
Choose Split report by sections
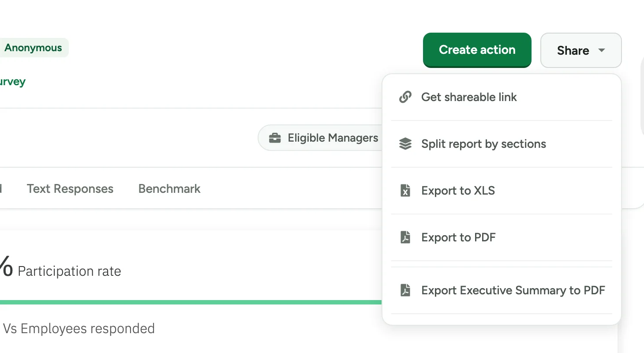coord(502,144)
